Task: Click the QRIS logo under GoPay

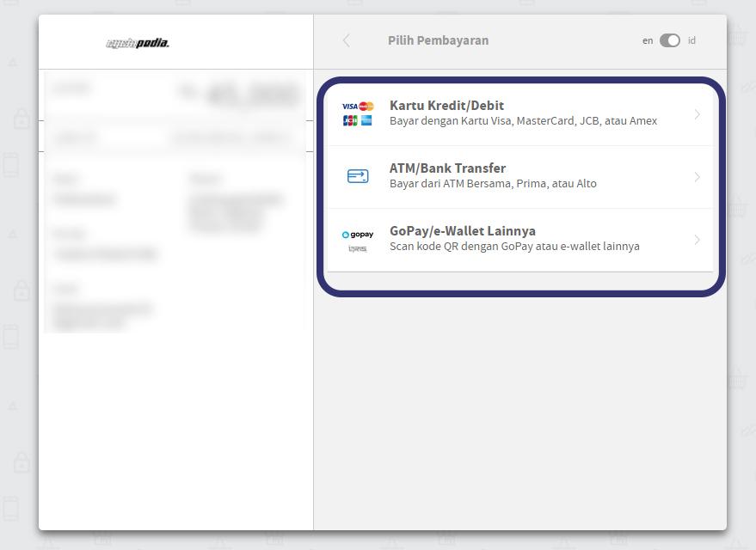Action: [x=358, y=248]
